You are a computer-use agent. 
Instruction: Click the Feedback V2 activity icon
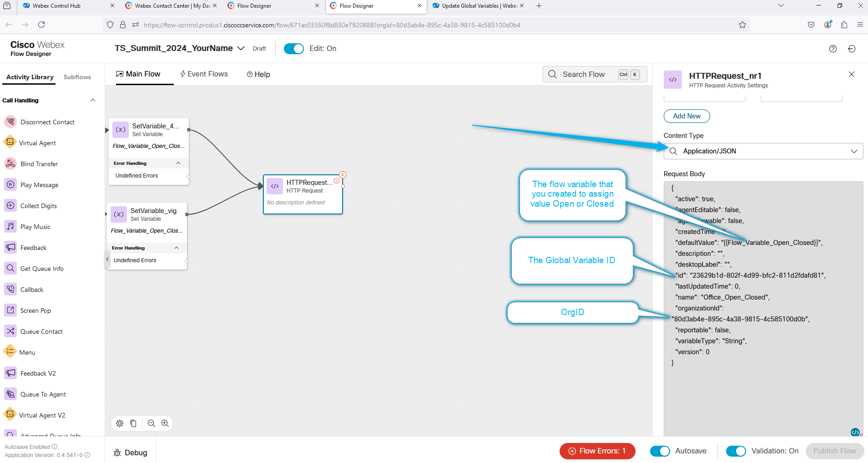[x=10, y=373]
